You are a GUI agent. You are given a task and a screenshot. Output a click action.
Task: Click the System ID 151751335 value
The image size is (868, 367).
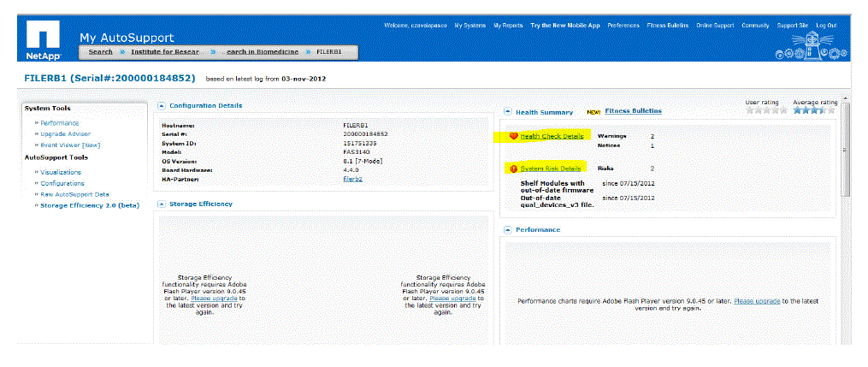(360, 143)
